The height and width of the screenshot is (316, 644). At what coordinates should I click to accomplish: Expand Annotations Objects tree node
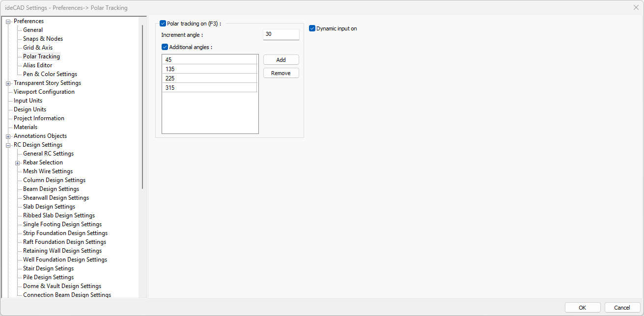(x=8, y=136)
